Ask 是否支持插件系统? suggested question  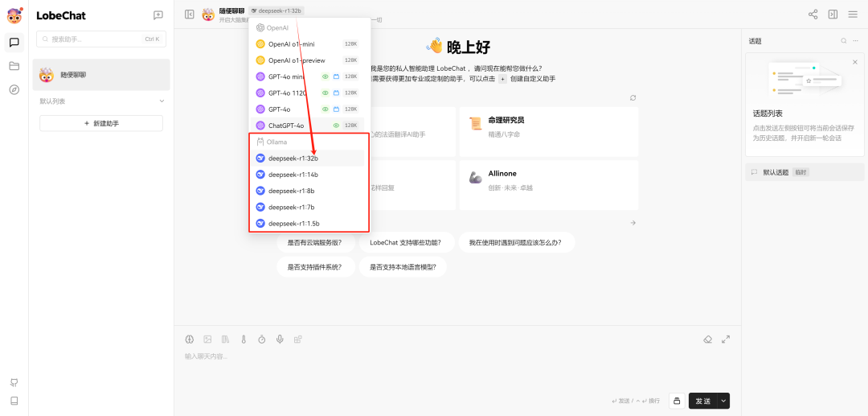click(314, 266)
